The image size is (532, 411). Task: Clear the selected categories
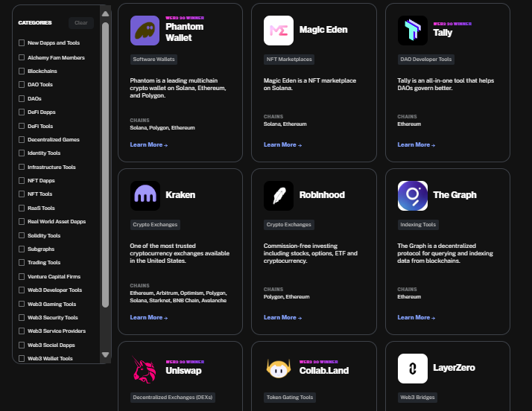coord(81,23)
